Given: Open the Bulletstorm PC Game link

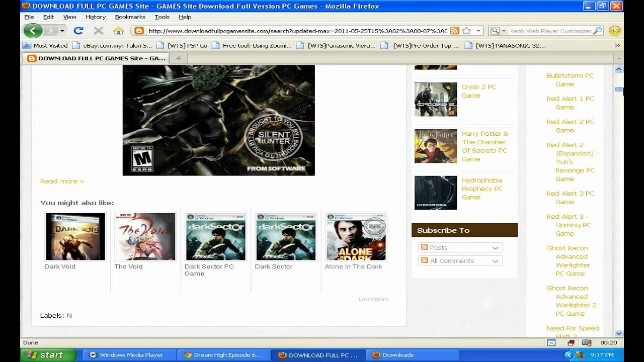Looking at the screenshot, I should click(570, 80).
